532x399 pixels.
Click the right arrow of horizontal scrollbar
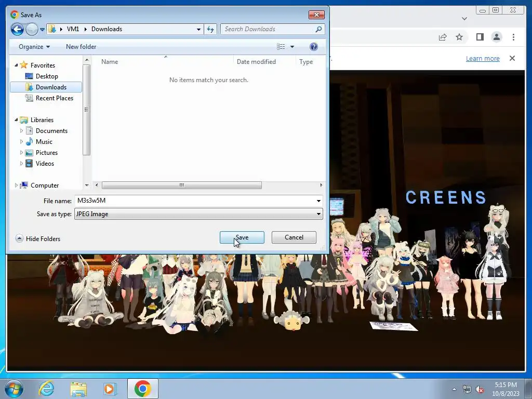321,185
